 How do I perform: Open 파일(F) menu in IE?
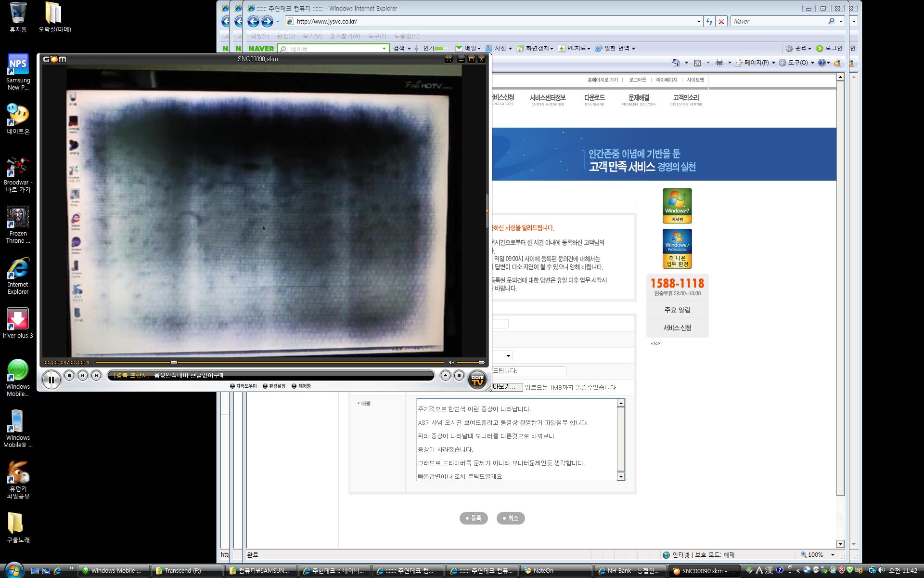coord(259,36)
